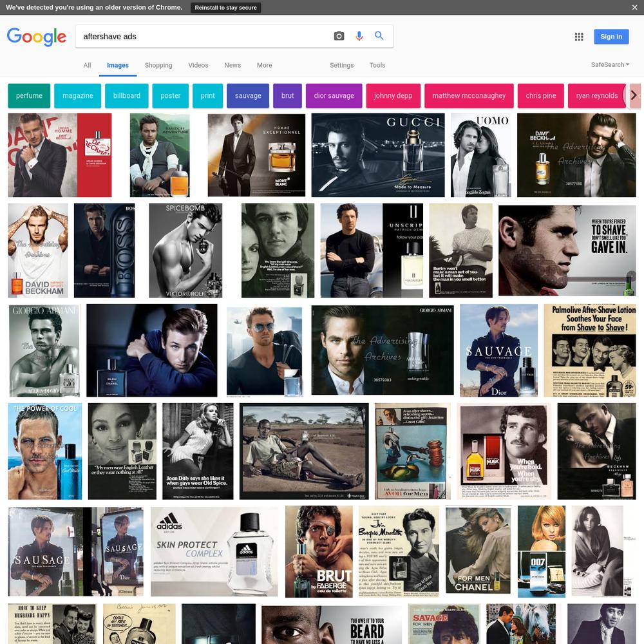Image resolution: width=644 pixels, height=644 pixels.
Task: Dismiss the Chrome warning banner
Action: (634, 7)
